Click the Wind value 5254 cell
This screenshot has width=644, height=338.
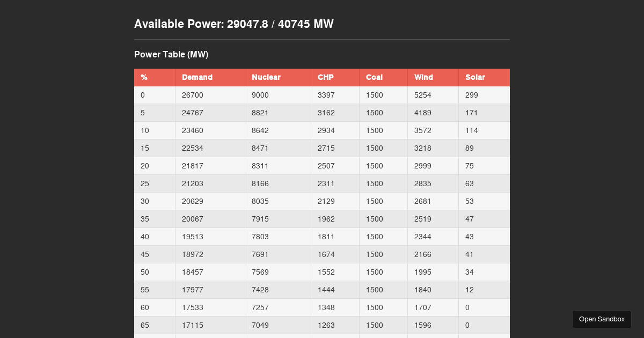click(423, 95)
